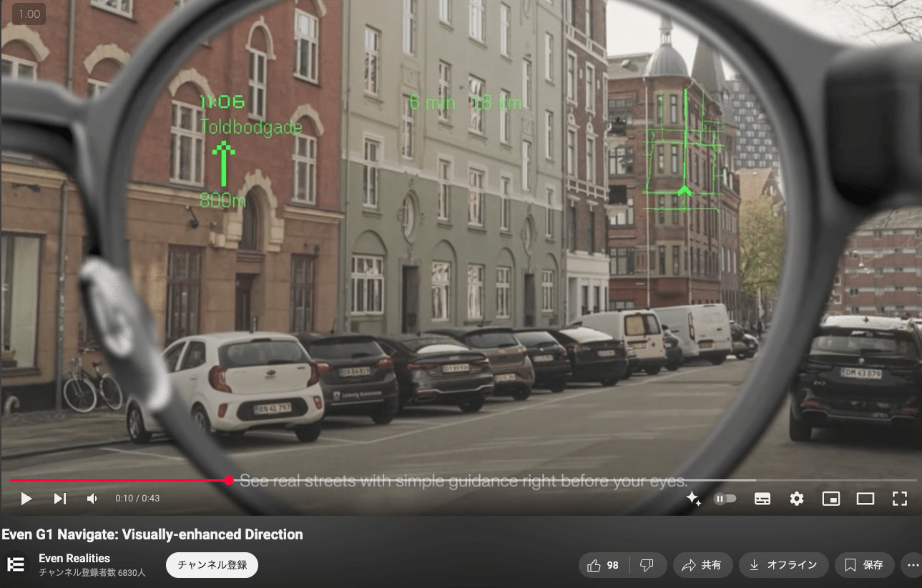Skip to the next video
Image resolution: width=922 pixels, height=588 pixels.
[60, 499]
